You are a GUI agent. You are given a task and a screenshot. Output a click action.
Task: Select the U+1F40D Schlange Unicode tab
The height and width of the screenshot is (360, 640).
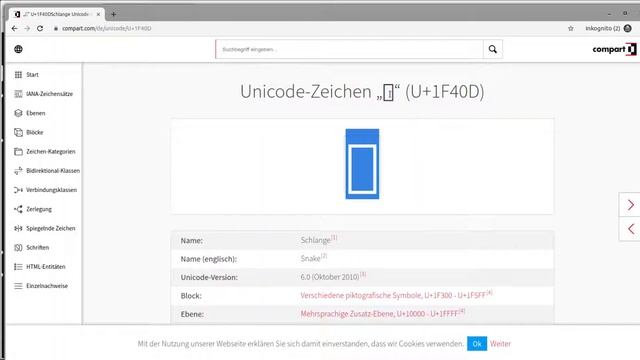point(56,14)
